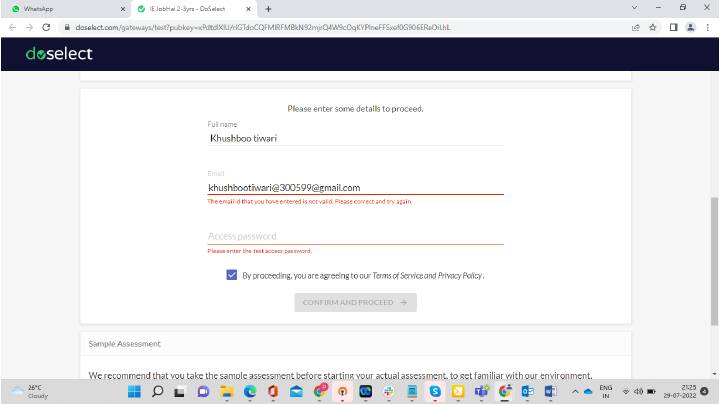The image size is (720, 404).
Task: Reload the page with the refresh icon
Action: [46, 27]
